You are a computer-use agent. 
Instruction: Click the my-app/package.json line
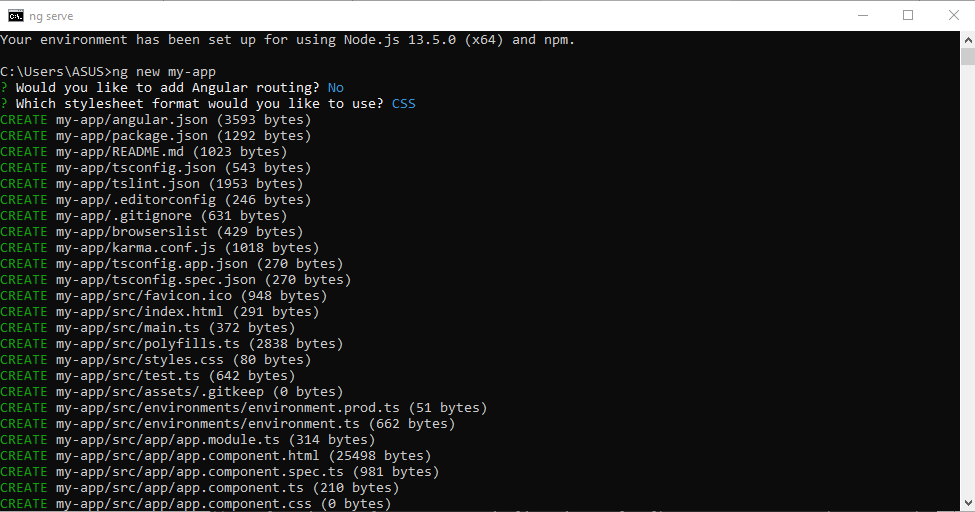[155, 136]
